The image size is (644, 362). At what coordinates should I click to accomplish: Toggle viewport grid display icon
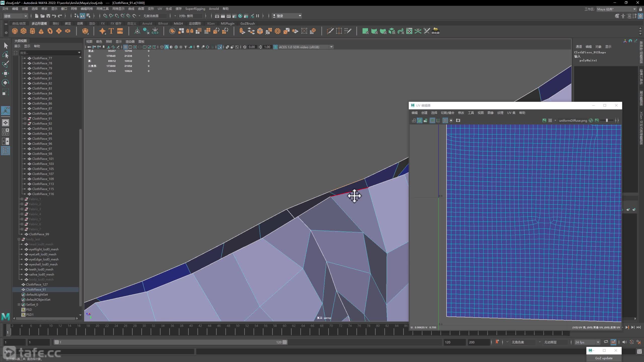(x=125, y=47)
